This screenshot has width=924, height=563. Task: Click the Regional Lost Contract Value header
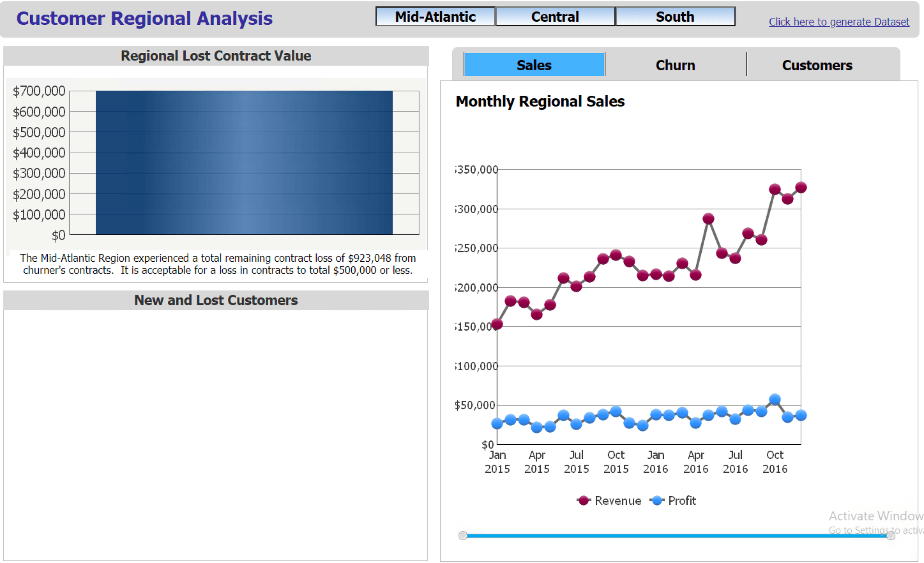coord(216,56)
